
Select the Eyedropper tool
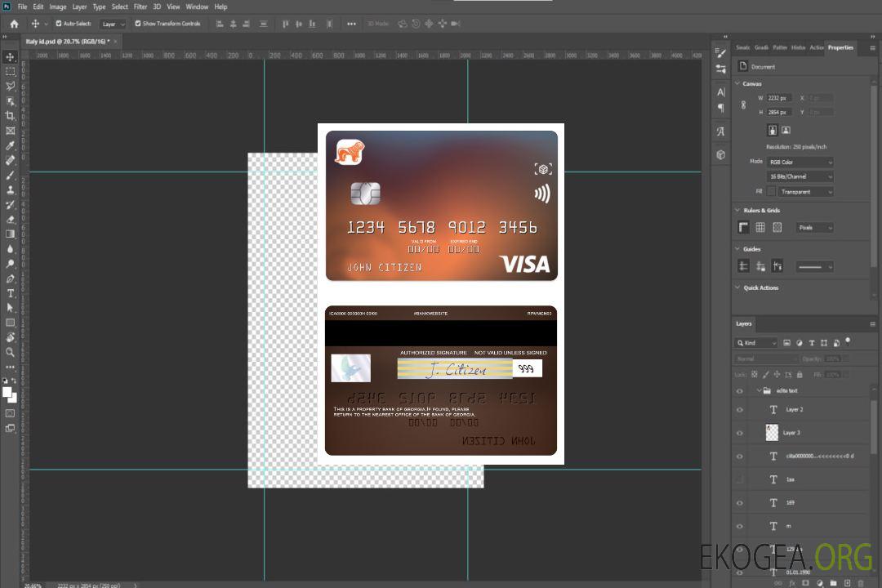tap(10, 145)
